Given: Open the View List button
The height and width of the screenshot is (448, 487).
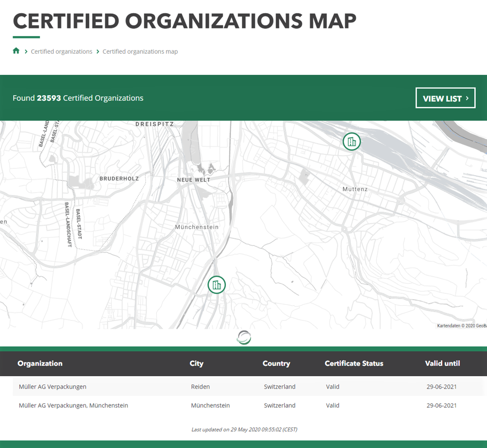Looking at the screenshot, I should [445, 98].
